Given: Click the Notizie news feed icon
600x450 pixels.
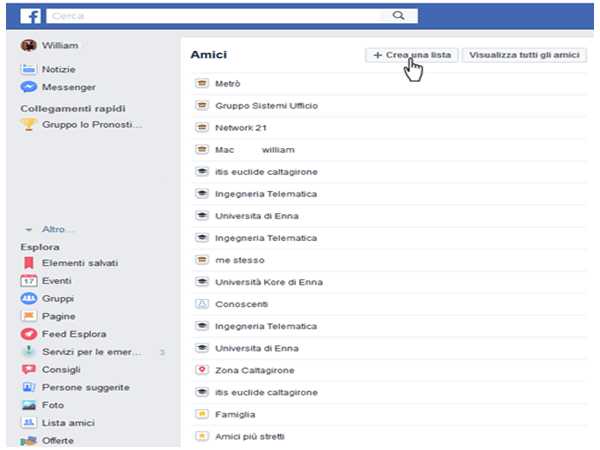Looking at the screenshot, I should point(28,69).
